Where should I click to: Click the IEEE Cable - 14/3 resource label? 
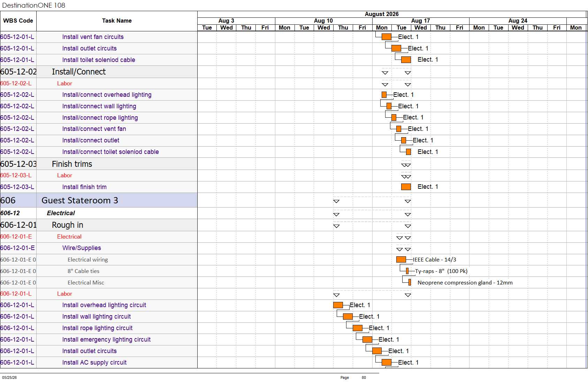point(434,260)
